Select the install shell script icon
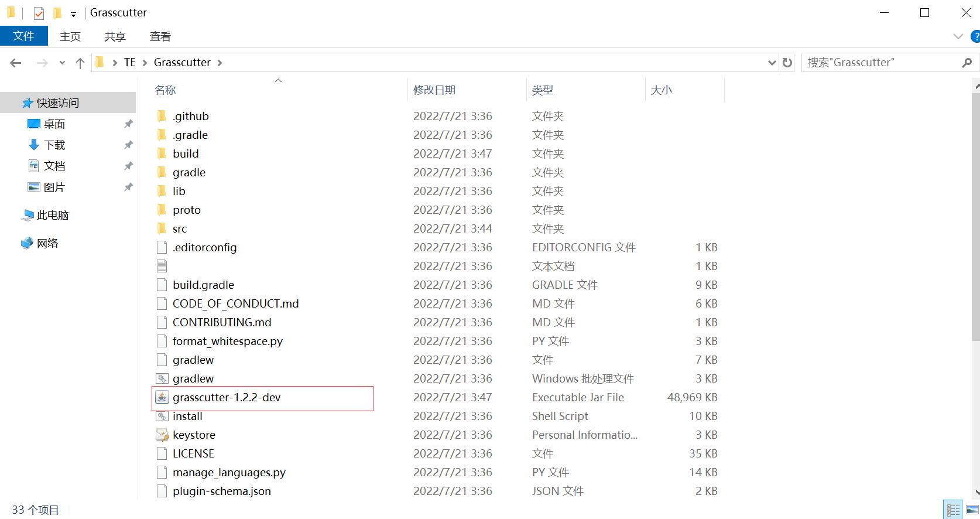Screen dimensions: 980x519 coord(162,416)
